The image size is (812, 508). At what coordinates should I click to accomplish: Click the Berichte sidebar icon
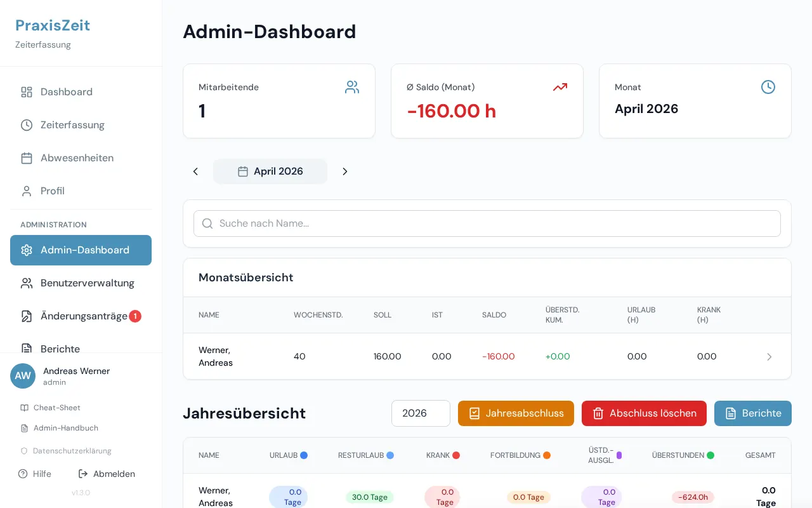(27, 349)
